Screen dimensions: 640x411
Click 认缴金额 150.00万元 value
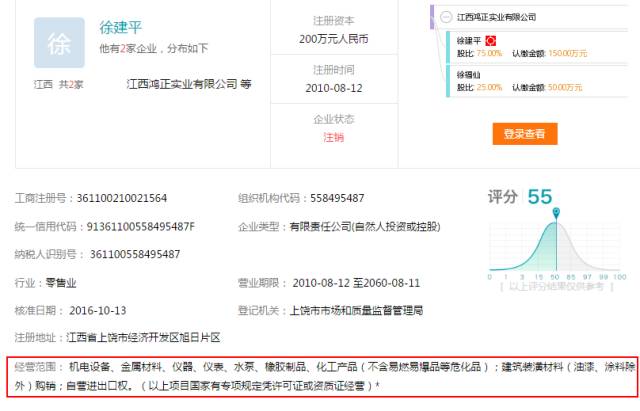point(567,53)
